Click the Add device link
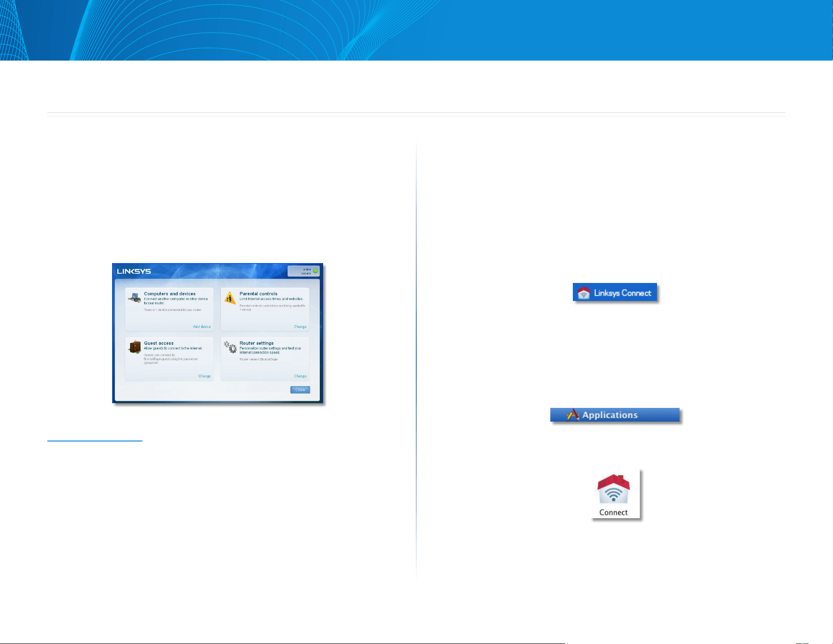Viewport: 833px width, 644px height. (x=202, y=326)
